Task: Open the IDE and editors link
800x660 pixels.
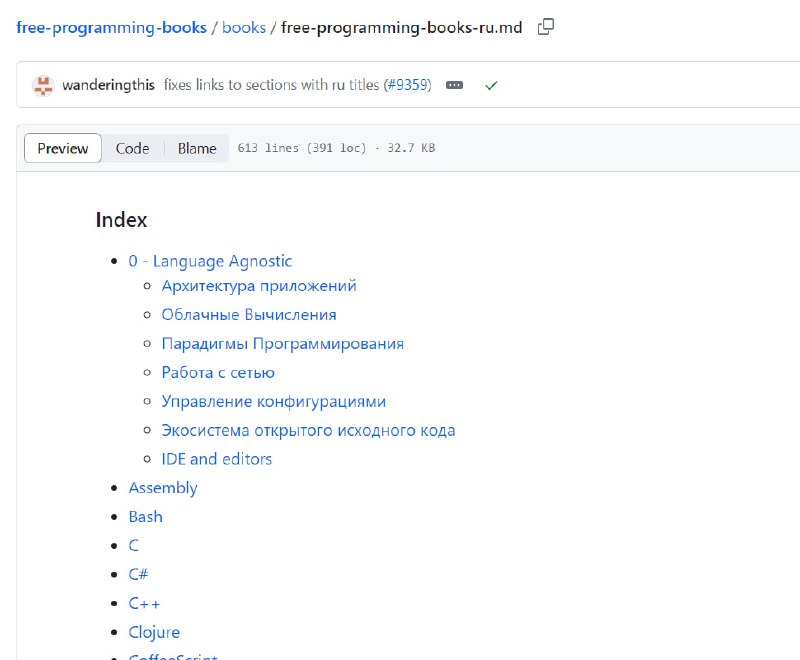Action: [217, 459]
